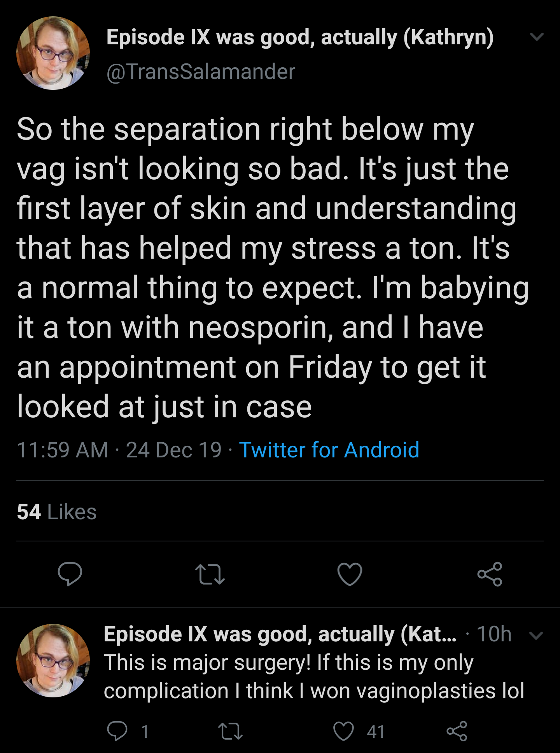Open options chevron on the reply tweet
The height and width of the screenshot is (753, 560).
(x=536, y=636)
